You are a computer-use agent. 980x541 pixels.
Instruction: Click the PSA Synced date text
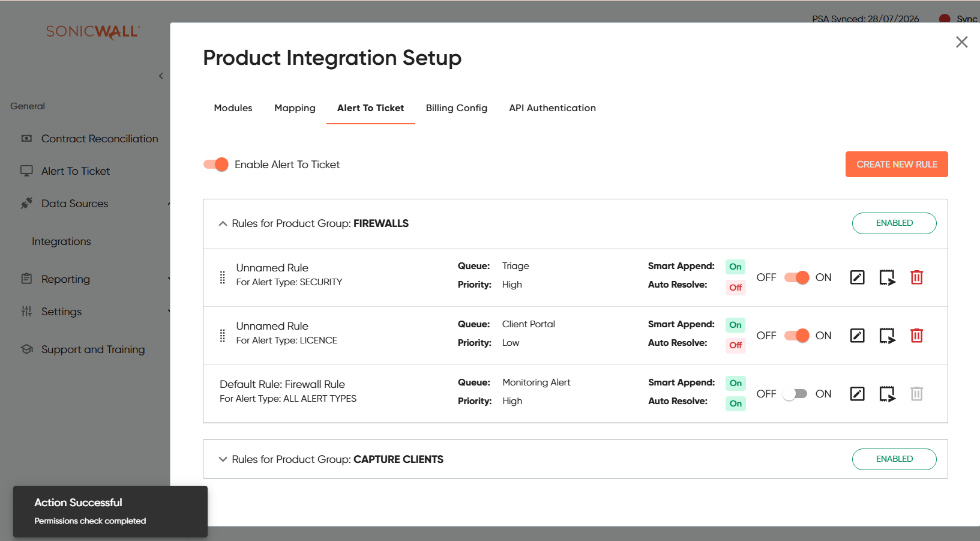tap(865, 19)
